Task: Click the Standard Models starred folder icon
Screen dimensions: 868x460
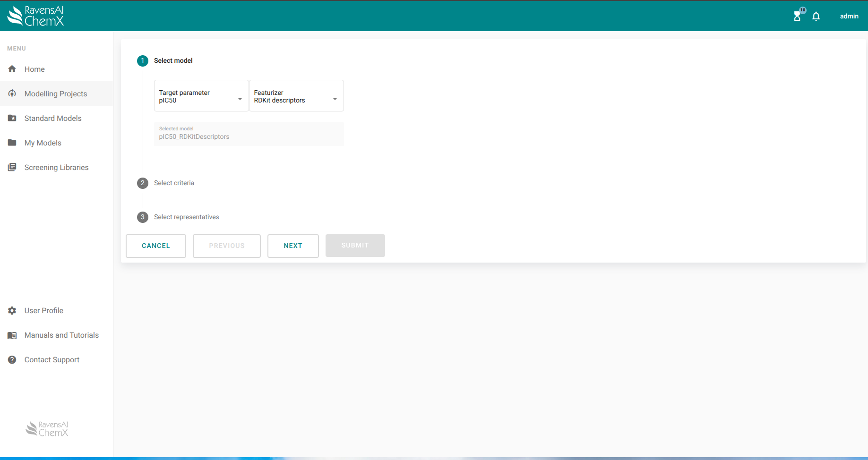Action: point(12,118)
